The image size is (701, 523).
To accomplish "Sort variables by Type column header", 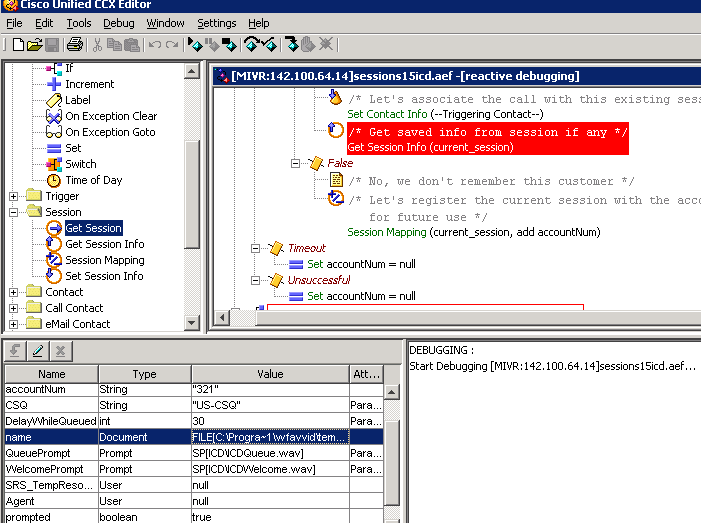I will 145,374.
